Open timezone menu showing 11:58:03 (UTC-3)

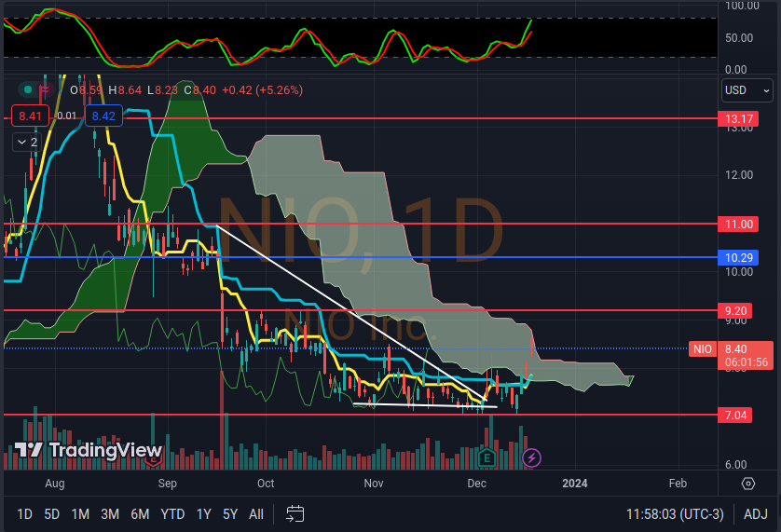pyautogui.click(x=675, y=514)
